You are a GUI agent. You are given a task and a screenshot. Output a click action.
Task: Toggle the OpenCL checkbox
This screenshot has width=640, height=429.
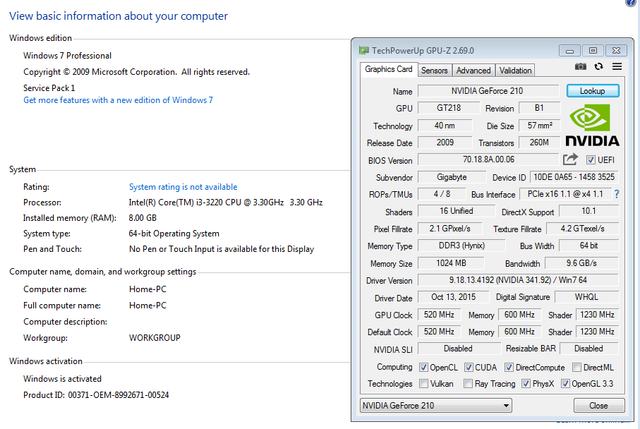click(x=424, y=367)
